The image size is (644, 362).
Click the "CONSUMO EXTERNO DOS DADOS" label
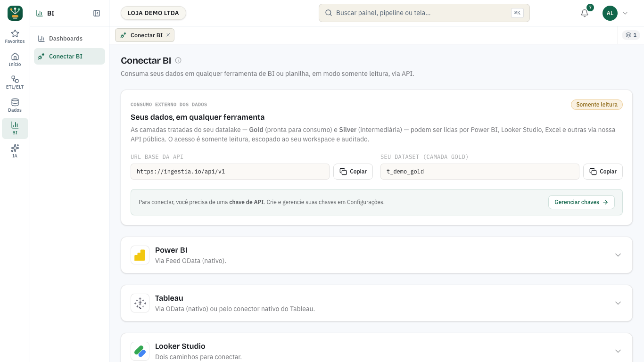tap(169, 105)
